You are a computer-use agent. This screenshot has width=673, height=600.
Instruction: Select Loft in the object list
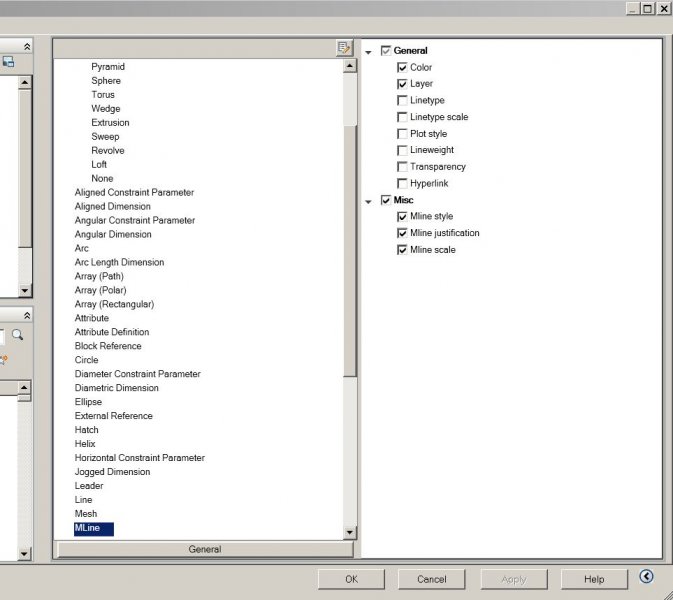(99, 164)
